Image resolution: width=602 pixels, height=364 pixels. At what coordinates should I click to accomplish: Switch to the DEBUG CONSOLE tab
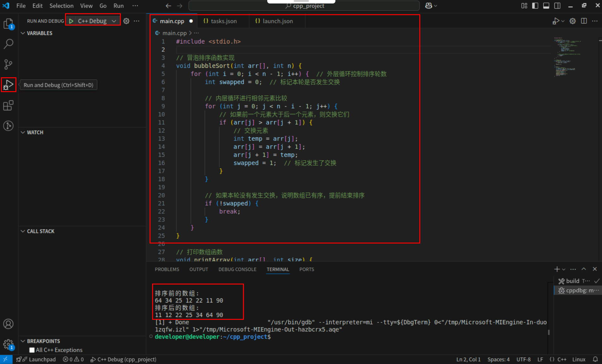(237, 269)
